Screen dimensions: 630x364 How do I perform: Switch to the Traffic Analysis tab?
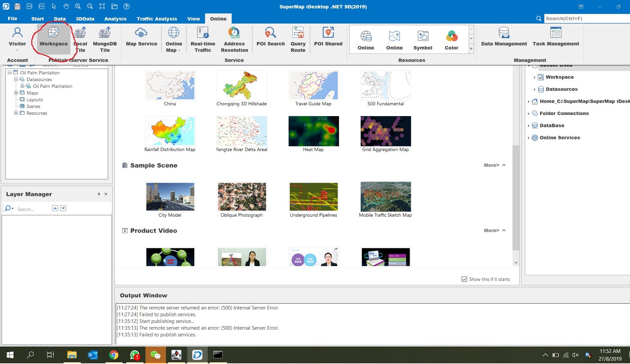click(157, 19)
